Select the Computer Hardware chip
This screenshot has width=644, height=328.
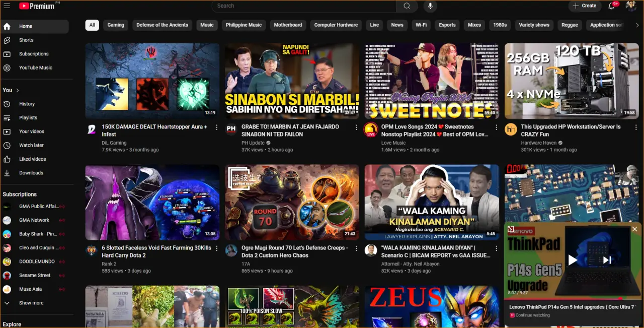point(336,25)
